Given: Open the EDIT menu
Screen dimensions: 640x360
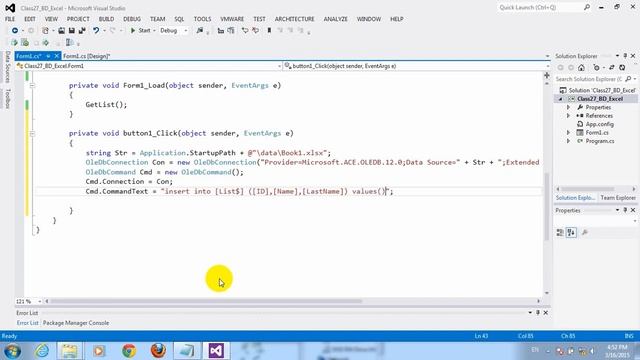Looking at the screenshot, I should (30, 19).
